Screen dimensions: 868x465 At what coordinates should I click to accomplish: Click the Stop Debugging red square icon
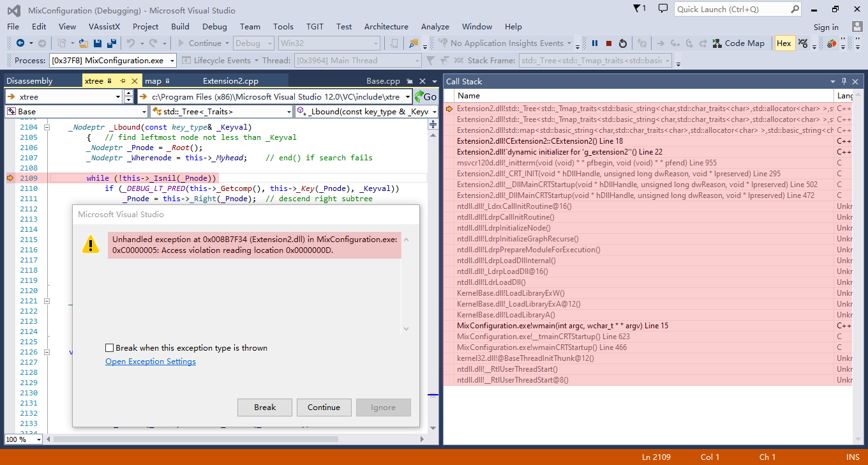[608, 43]
